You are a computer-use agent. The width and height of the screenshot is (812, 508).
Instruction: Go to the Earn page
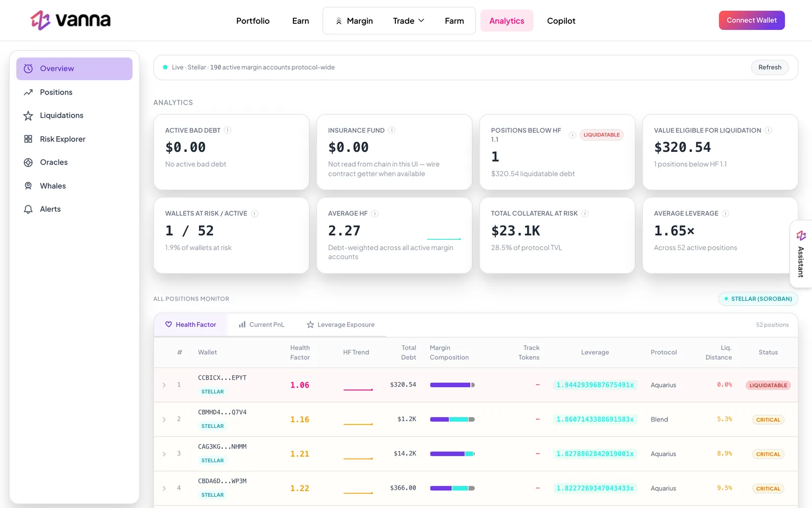coord(300,21)
